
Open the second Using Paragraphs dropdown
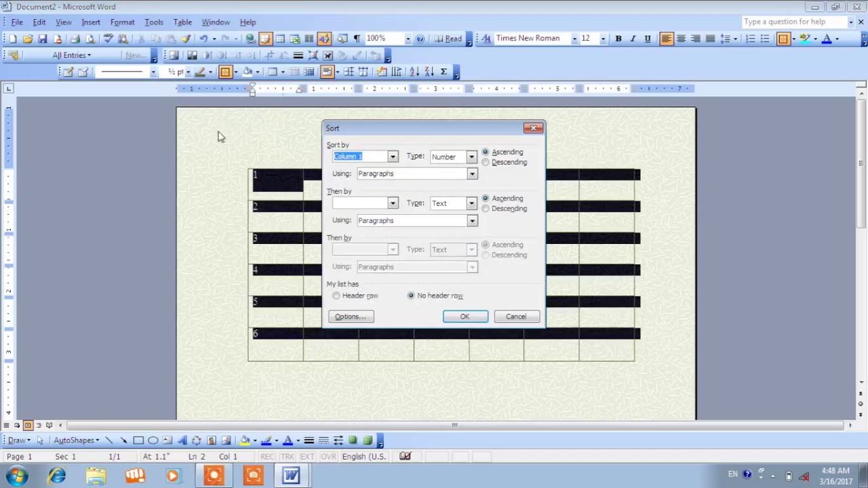(x=472, y=220)
